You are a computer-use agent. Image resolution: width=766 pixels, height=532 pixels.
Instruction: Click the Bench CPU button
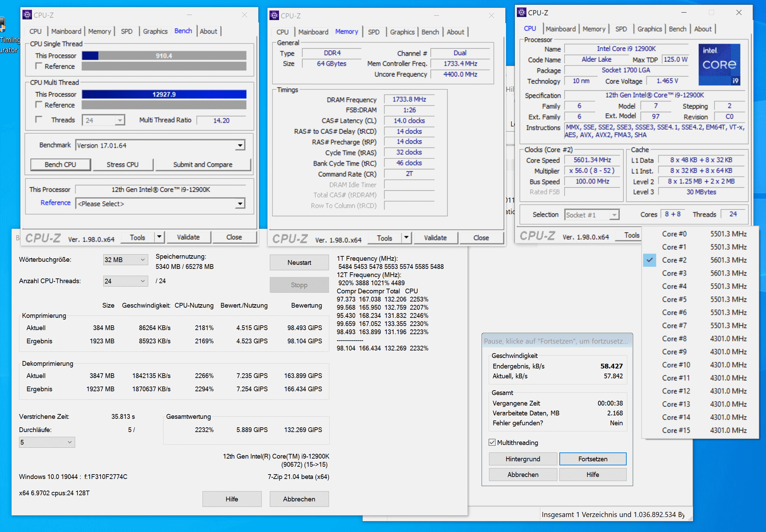tap(60, 165)
